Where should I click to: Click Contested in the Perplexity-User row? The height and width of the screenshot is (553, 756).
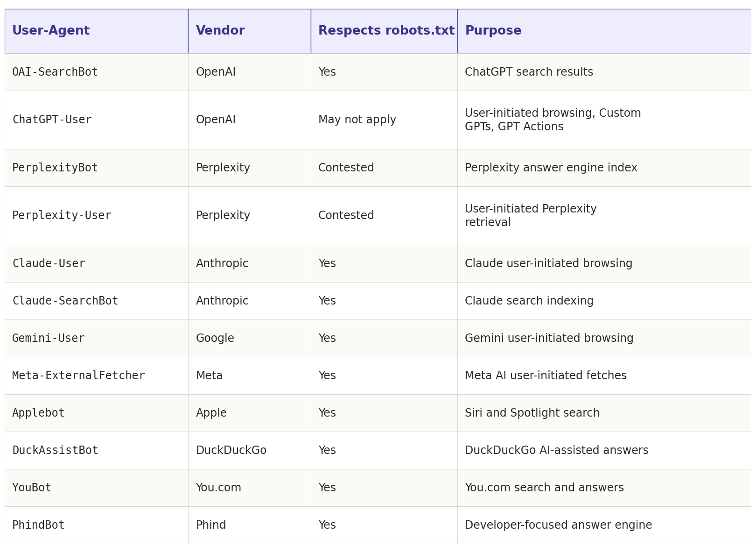click(384, 216)
